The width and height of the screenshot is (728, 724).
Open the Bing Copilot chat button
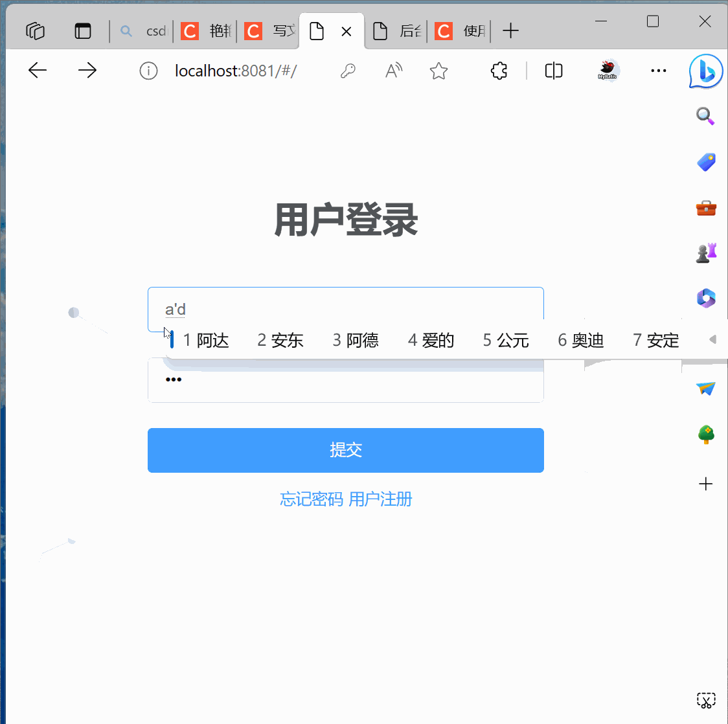(706, 71)
